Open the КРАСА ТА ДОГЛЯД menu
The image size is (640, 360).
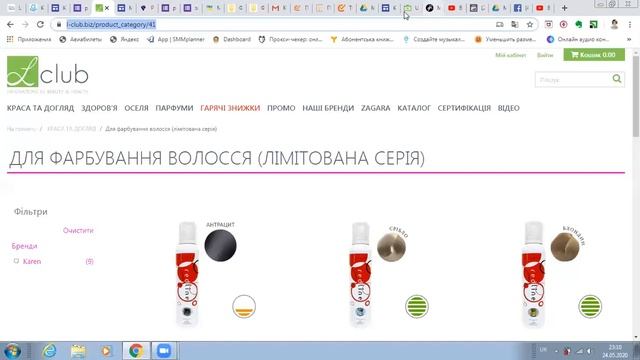click(40, 108)
